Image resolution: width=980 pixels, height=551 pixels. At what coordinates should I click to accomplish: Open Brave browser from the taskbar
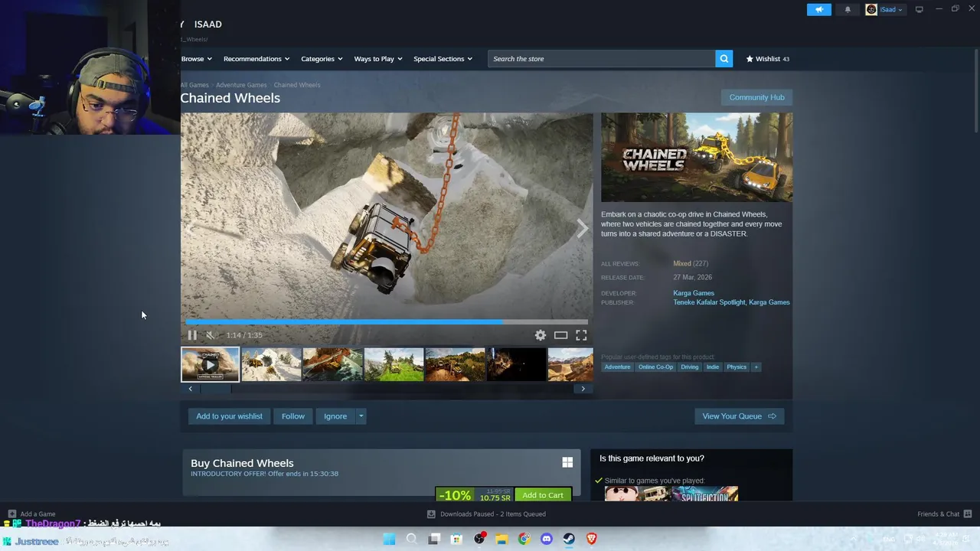coord(591,539)
